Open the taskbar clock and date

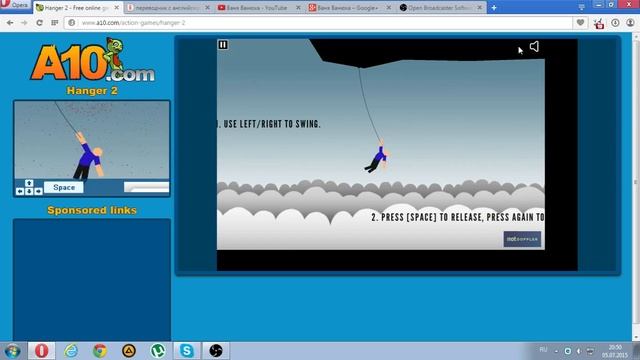click(615, 351)
